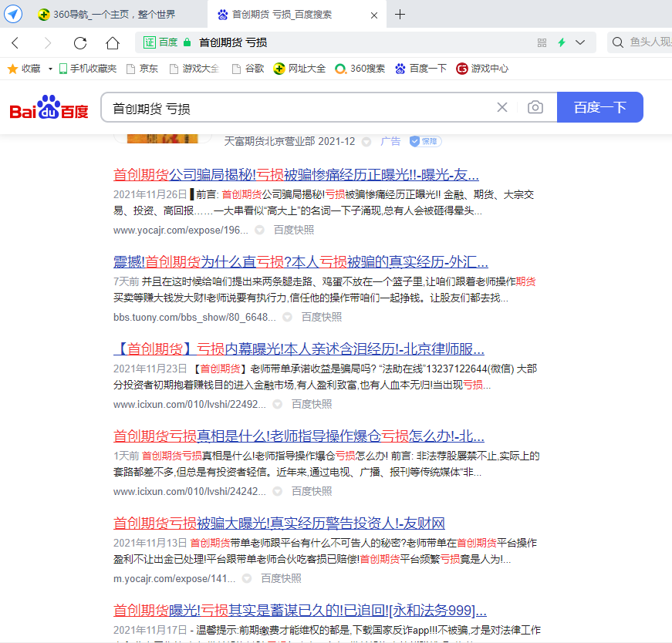Screen dimensions: 672x643
Task: Click URL bbs.tuony.com/bbs_show/80_6648...
Action: click(x=194, y=317)
